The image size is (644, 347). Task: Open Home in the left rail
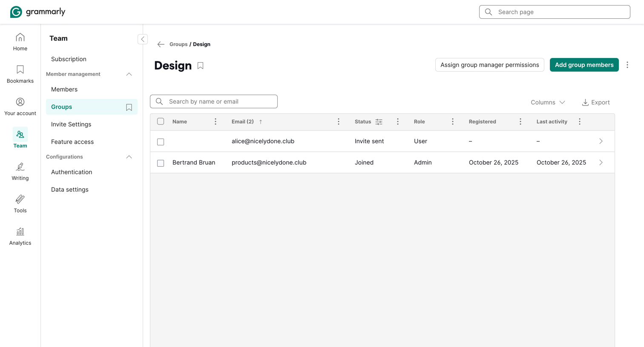[20, 42]
